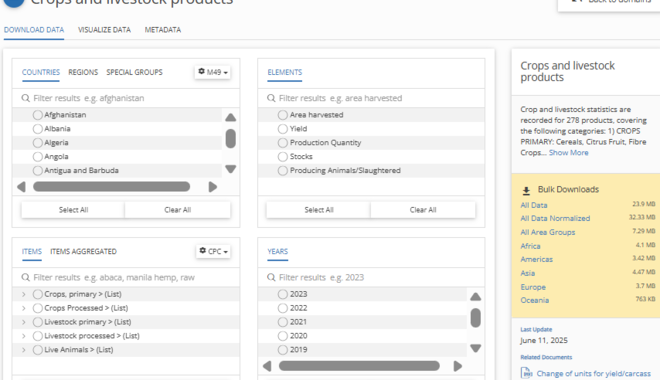Click the countries horizontal scrollbar thumb
Image resolution: width=660 pixels, height=380 pixels.
coord(112,186)
